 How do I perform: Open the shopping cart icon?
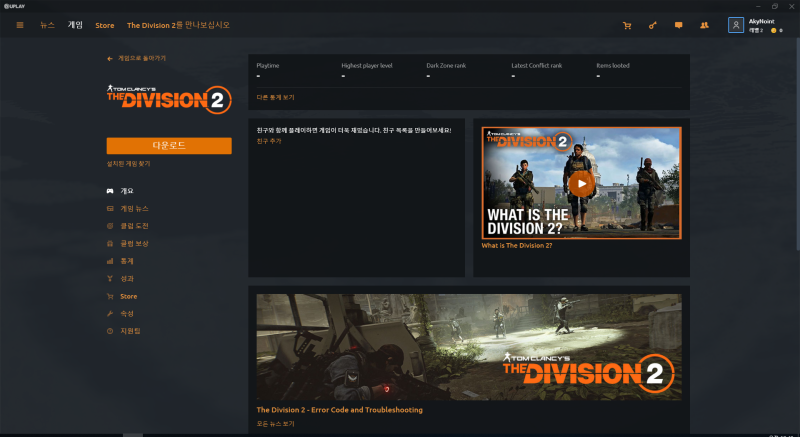click(x=627, y=25)
